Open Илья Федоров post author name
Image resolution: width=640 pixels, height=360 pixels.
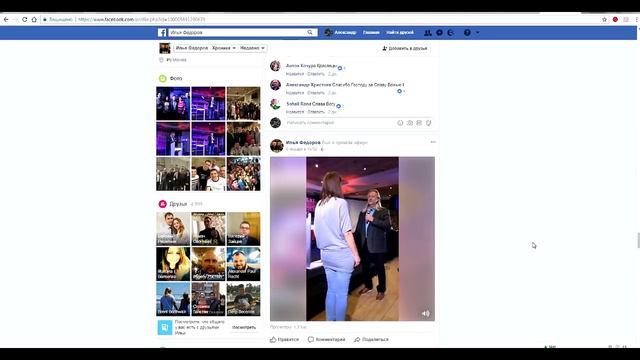pos(303,142)
